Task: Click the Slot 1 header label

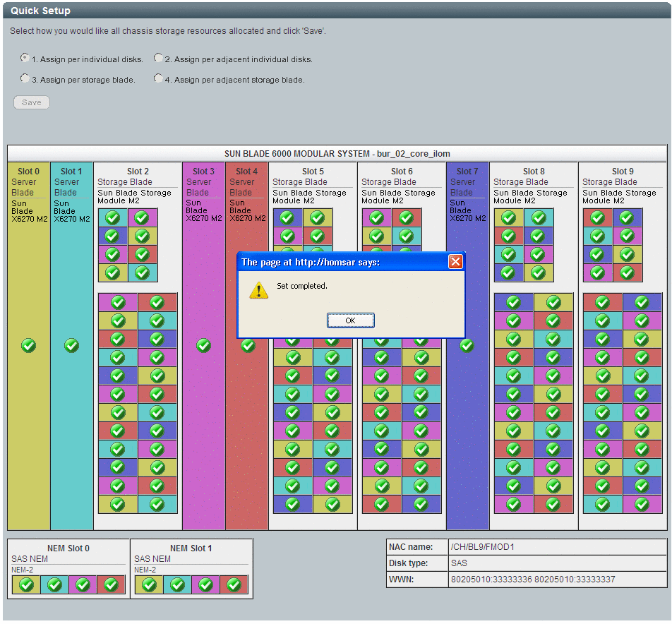Action: 71,171
